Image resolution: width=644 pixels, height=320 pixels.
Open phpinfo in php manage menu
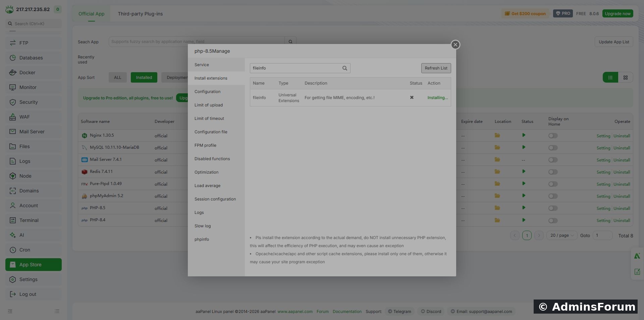point(216,239)
